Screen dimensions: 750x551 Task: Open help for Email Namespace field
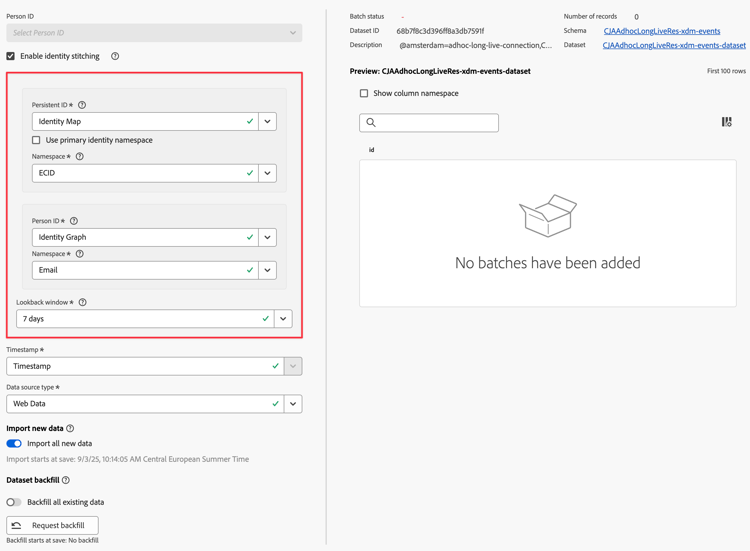[80, 254]
